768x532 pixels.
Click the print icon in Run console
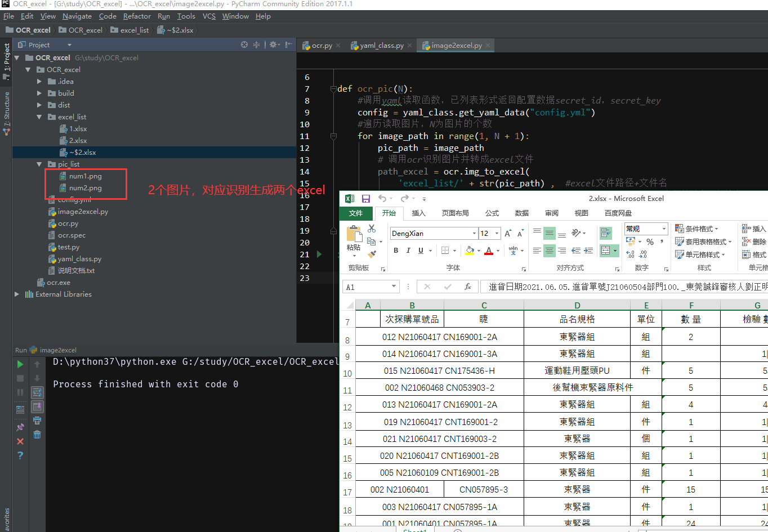[x=37, y=421]
